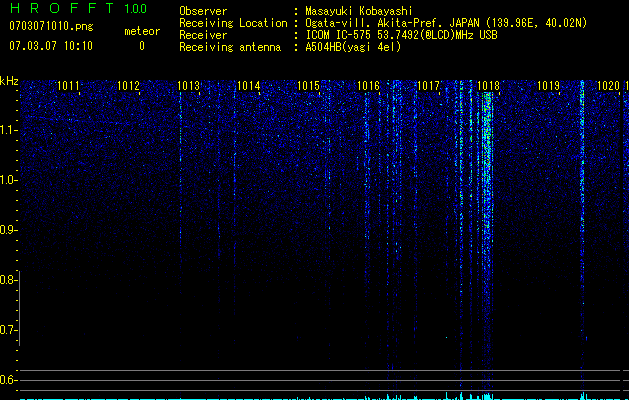Click the 1013 time marker

coord(188,85)
